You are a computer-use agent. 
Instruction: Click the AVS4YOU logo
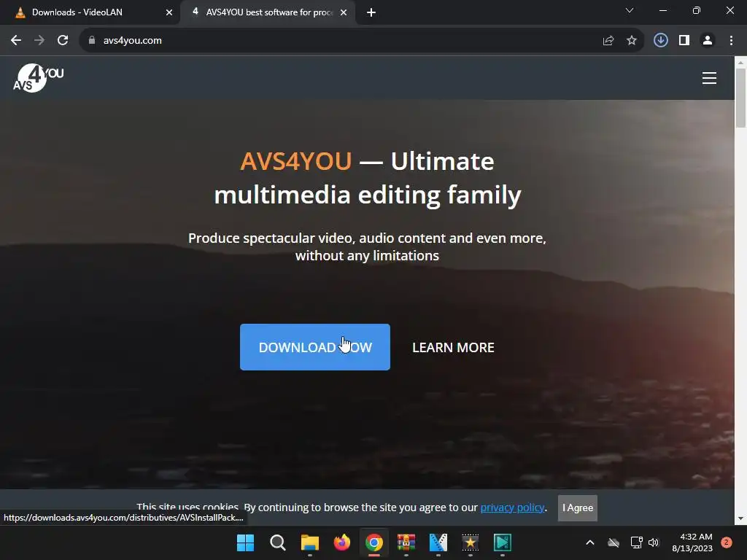click(x=38, y=77)
